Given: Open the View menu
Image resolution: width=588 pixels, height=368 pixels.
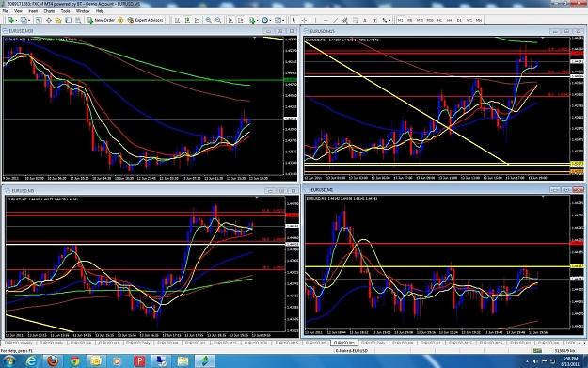Looking at the screenshot, I should point(18,11).
